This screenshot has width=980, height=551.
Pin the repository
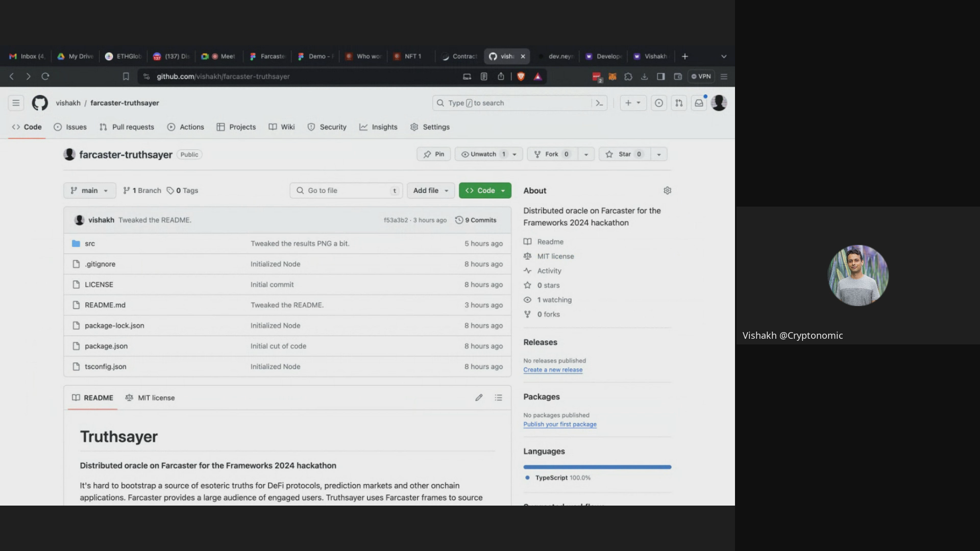pyautogui.click(x=434, y=154)
